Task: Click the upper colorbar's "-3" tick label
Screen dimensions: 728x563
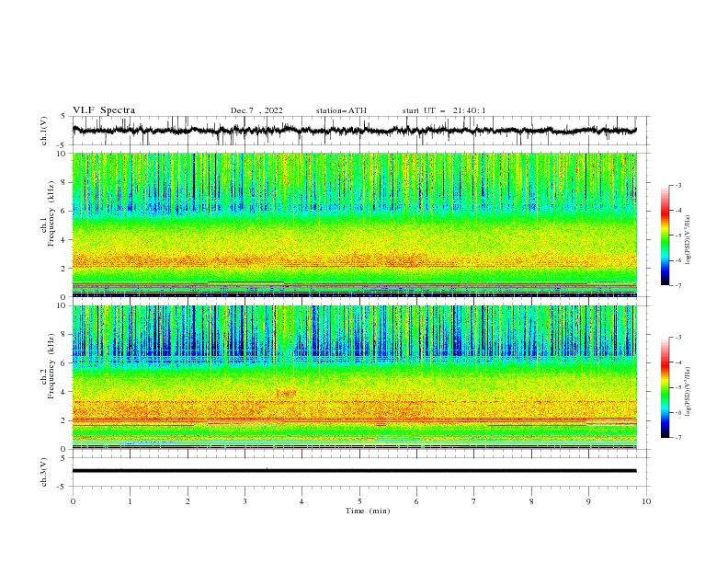Action: pos(677,185)
